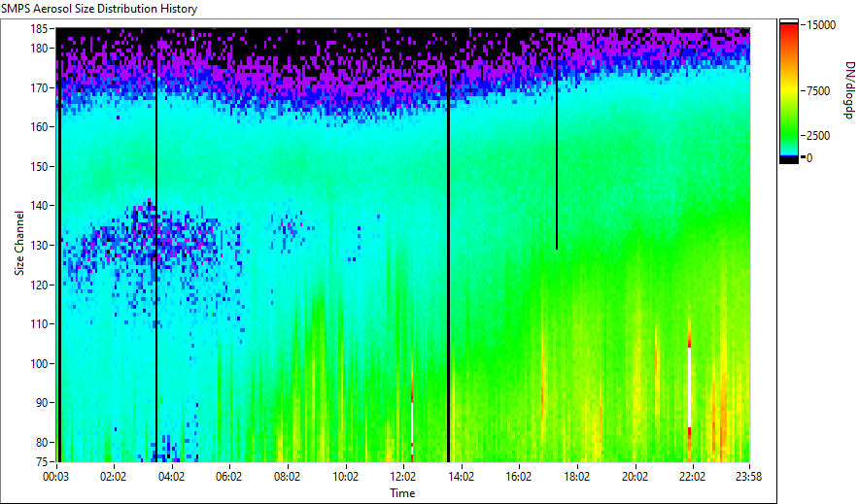
Task: Click the 'DN/dlogdp' color scale label
Action: [x=848, y=89]
